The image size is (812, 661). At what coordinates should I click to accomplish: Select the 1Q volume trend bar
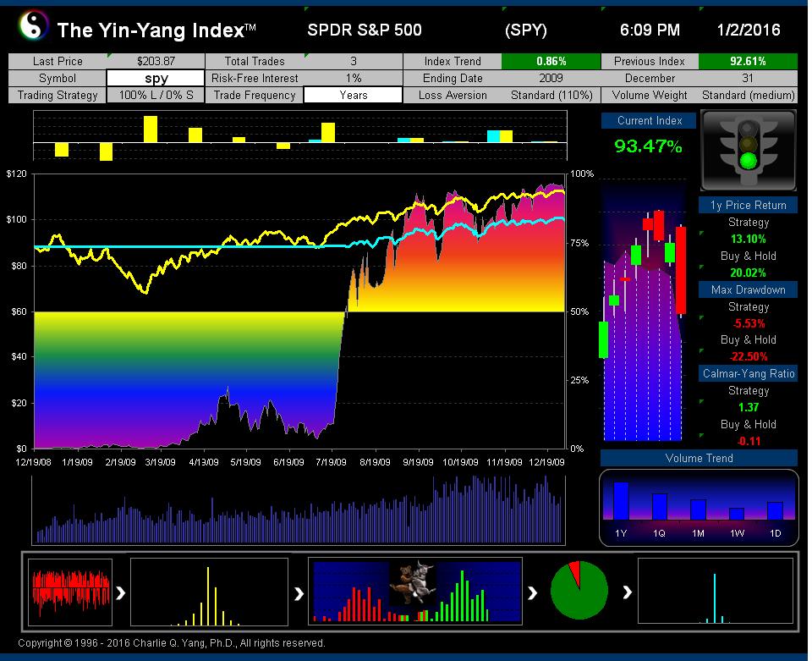pyautogui.click(x=659, y=507)
